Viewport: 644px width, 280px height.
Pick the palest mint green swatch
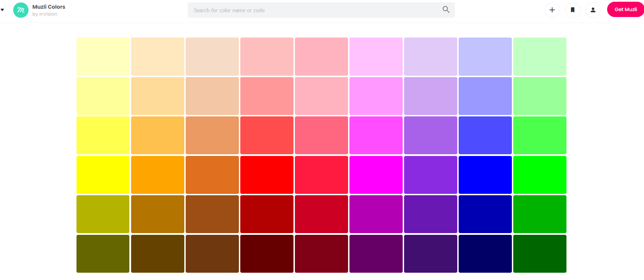tap(540, 57)
